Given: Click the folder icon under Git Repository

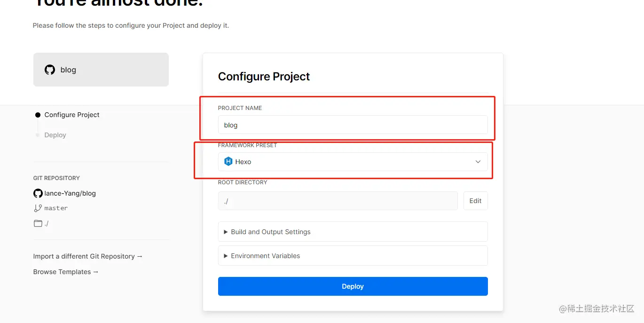Looking at the screenshot, I should [38, 223].
